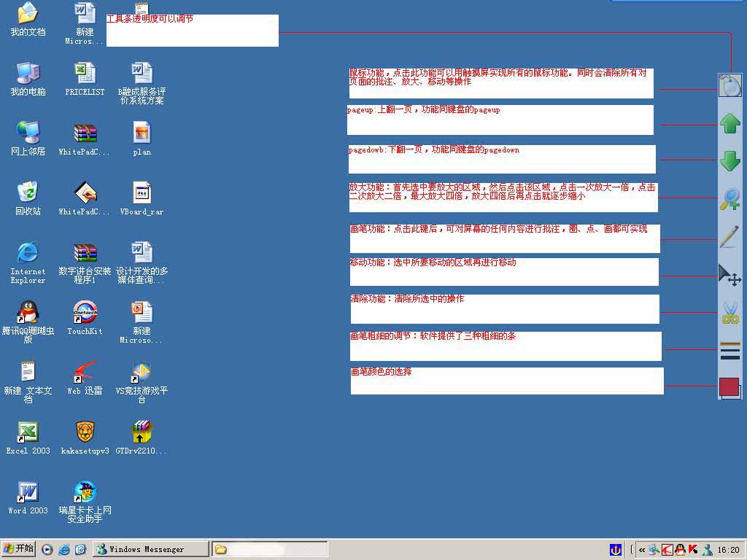Click the folder taskbar window button
747x560 pixels.
(269, 549)
